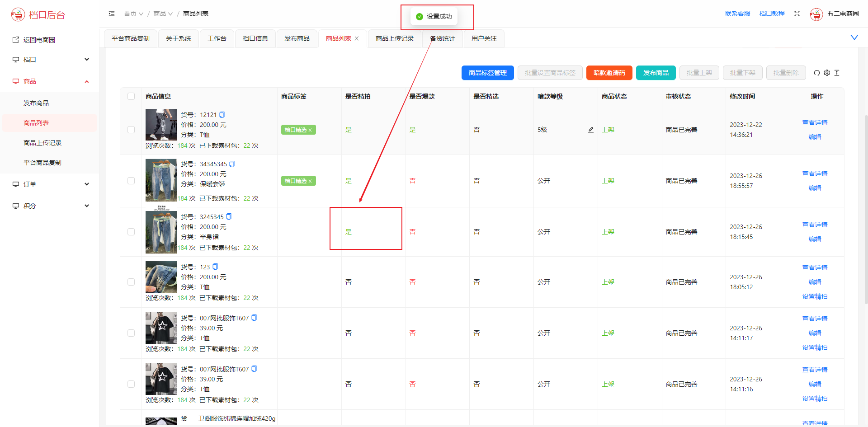Click the user avatar next to 五二电商园
This screenshot has height=427, width=868.
tap(816, 14)
